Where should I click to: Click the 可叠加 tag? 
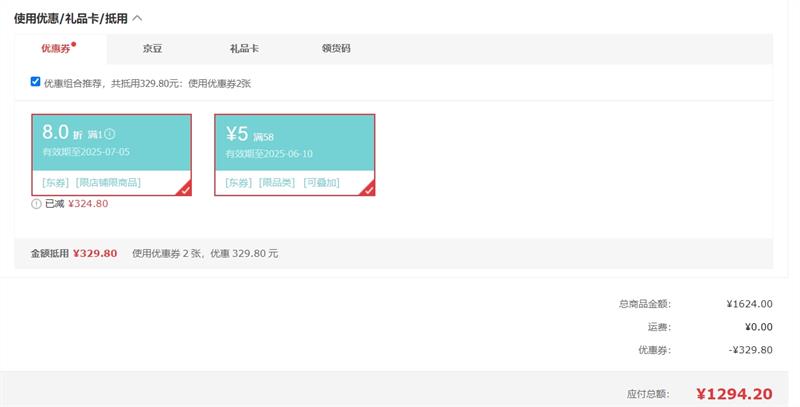coord(321,183)
